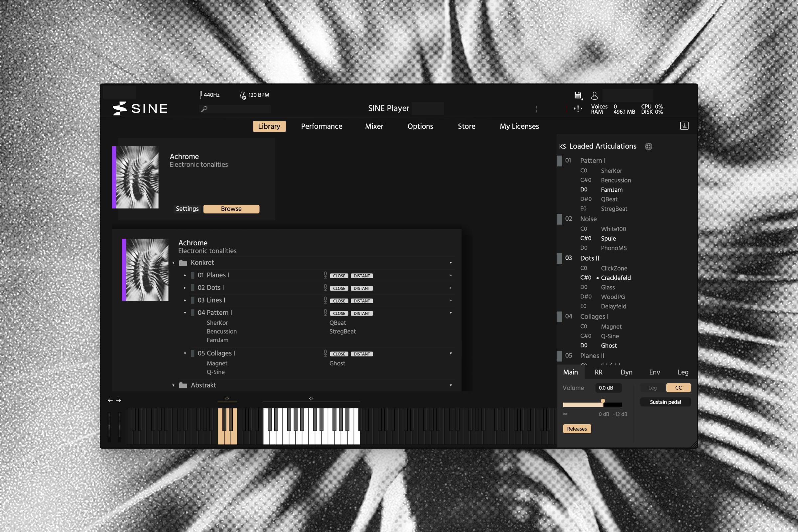Go to the Options tab
This screenshot has width=798, height=532.
pos(420,126)
